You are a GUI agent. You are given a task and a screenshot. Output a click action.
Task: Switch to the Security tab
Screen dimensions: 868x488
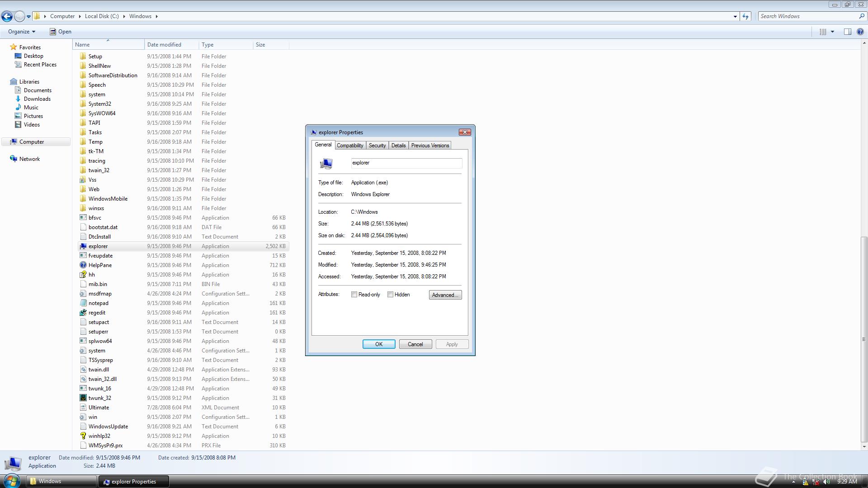(377, 145)
